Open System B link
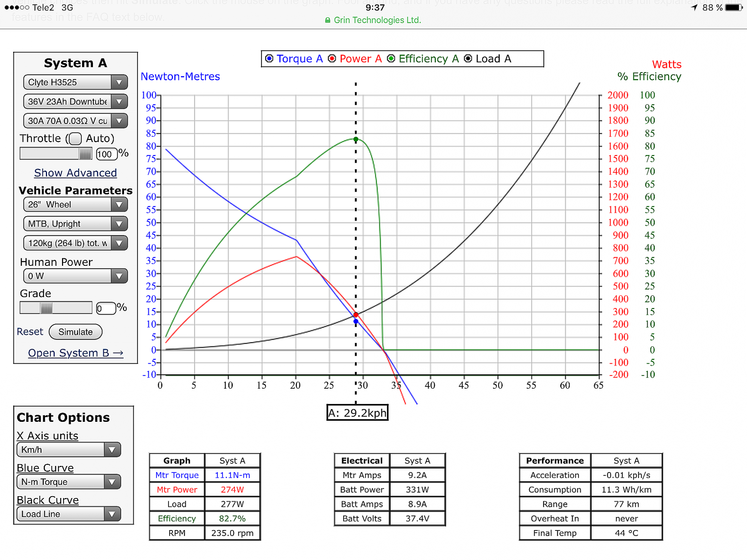The width and height of the screenshot is (747, 560). (75, 353)
